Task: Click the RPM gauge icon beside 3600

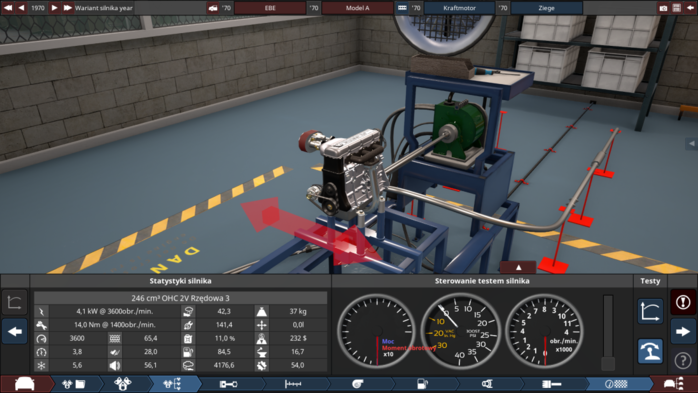Action: (41, 338)
